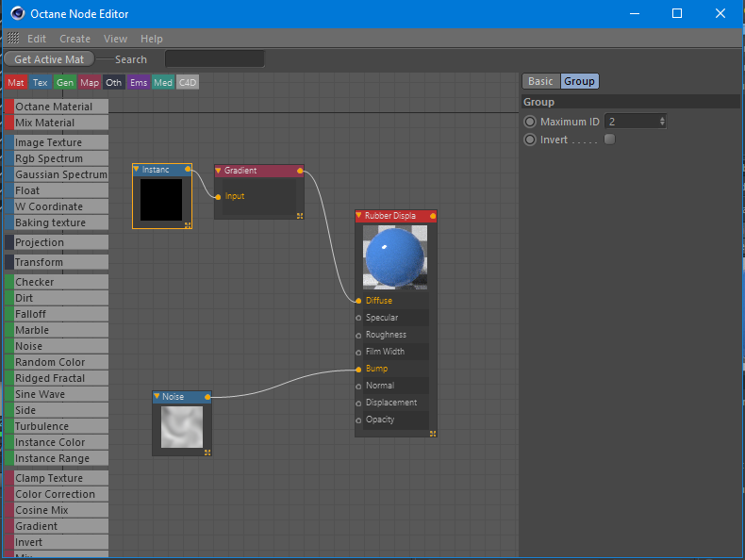745x560 pixels.
Task: Click the Opacity input port
Action: click(x=358, y=420)
